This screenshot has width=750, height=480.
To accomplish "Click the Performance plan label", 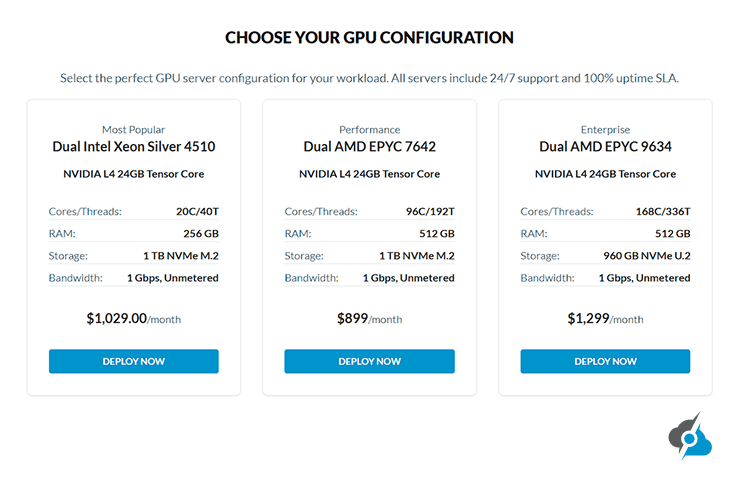I will [369, 129].
